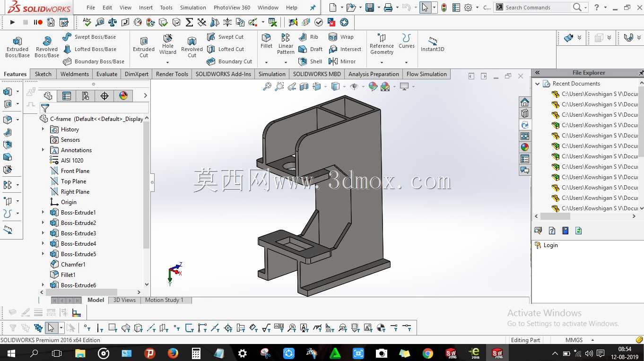Open the ConfigurationManager tab

tap(86, 96)
